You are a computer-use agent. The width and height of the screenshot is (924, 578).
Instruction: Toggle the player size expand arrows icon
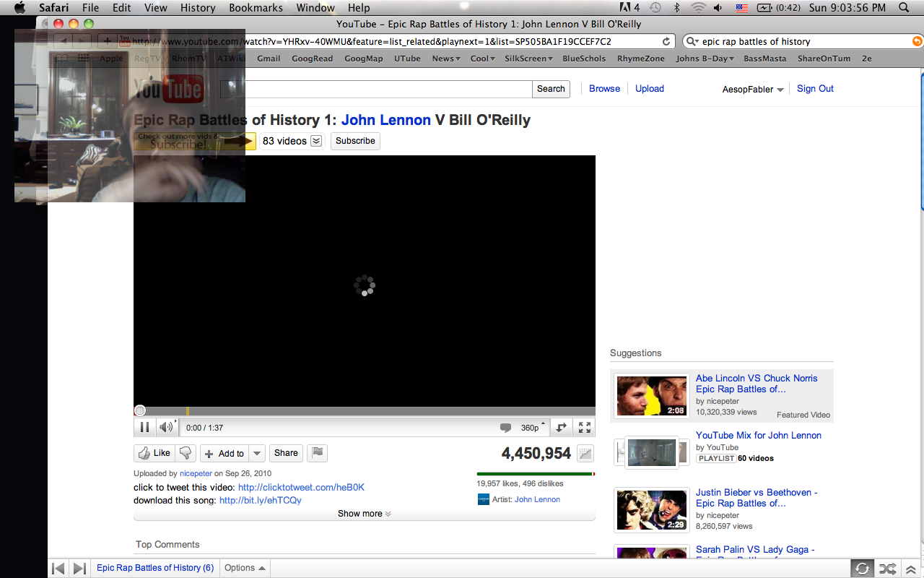click(561, 428)
